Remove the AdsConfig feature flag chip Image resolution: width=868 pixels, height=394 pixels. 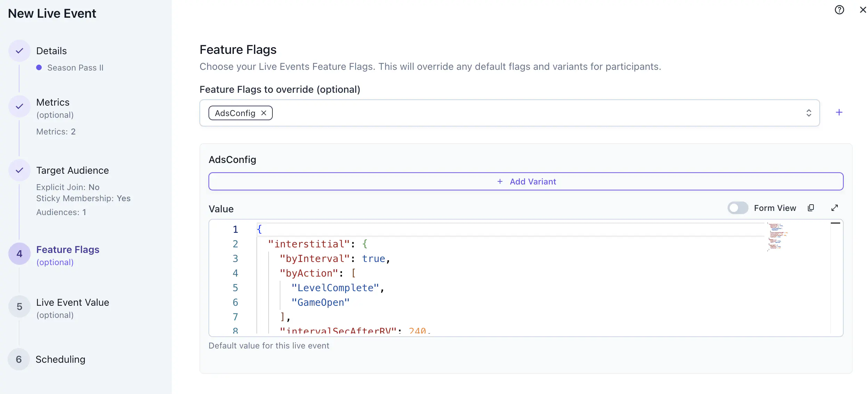click(264, 113)
